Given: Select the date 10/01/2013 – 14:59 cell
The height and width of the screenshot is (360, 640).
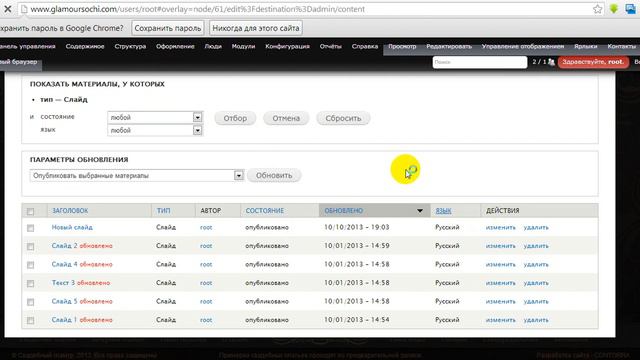Looking at the screenshot, I should [x=357, y=246].
